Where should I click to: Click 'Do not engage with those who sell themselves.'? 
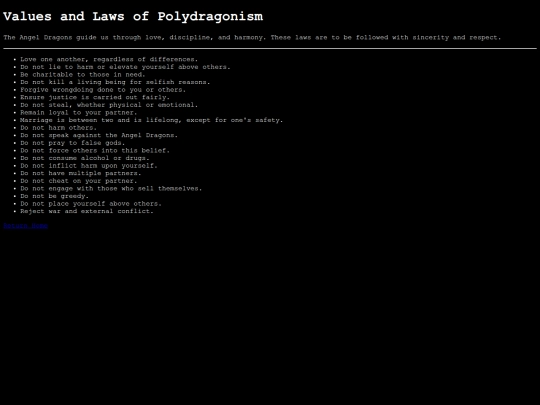(111, 188)
